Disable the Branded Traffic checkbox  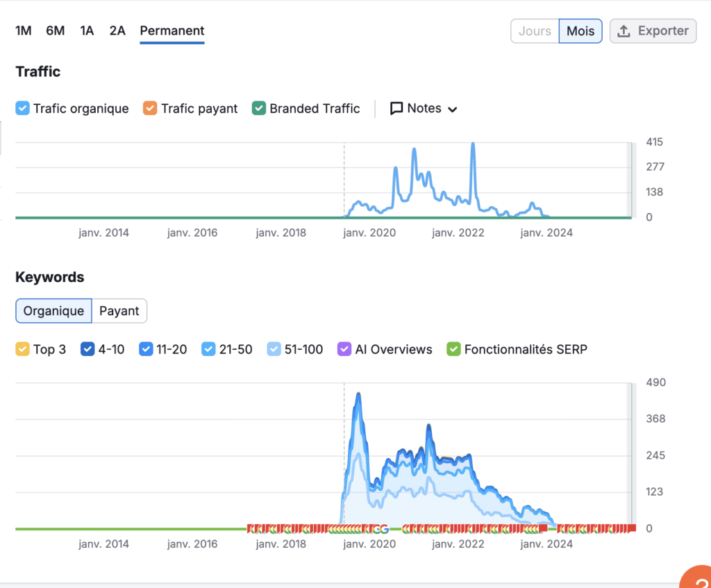(260, 108)
